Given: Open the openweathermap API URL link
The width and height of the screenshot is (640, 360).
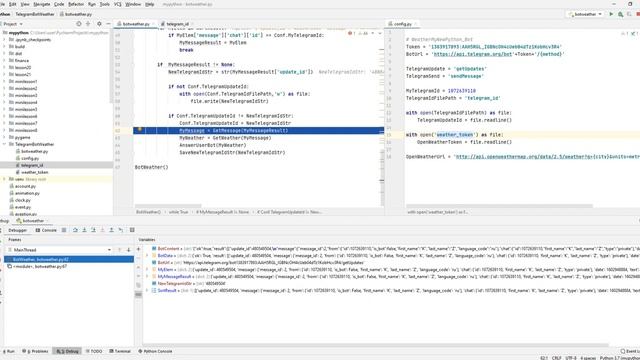Looking at the screenshot, I should 547,157.
